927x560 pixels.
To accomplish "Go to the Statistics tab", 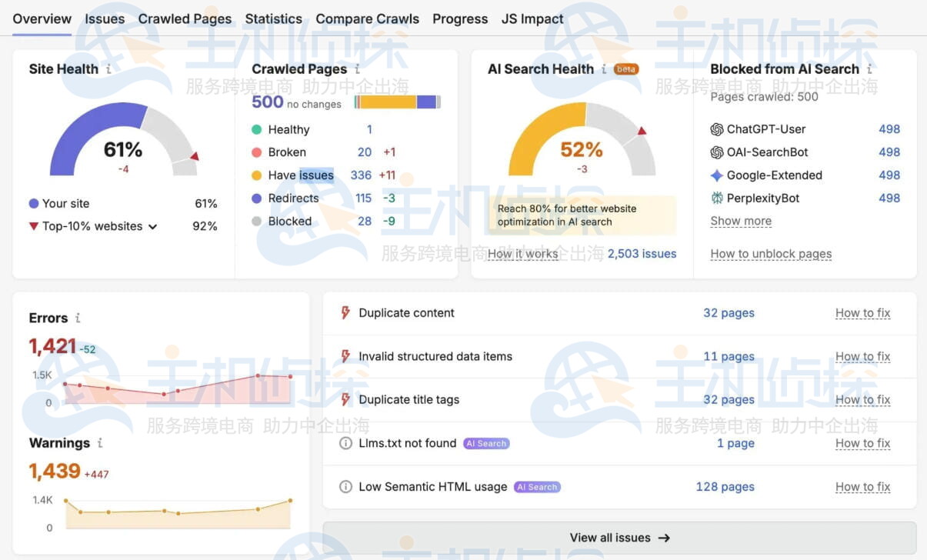I will pos(273,19).
